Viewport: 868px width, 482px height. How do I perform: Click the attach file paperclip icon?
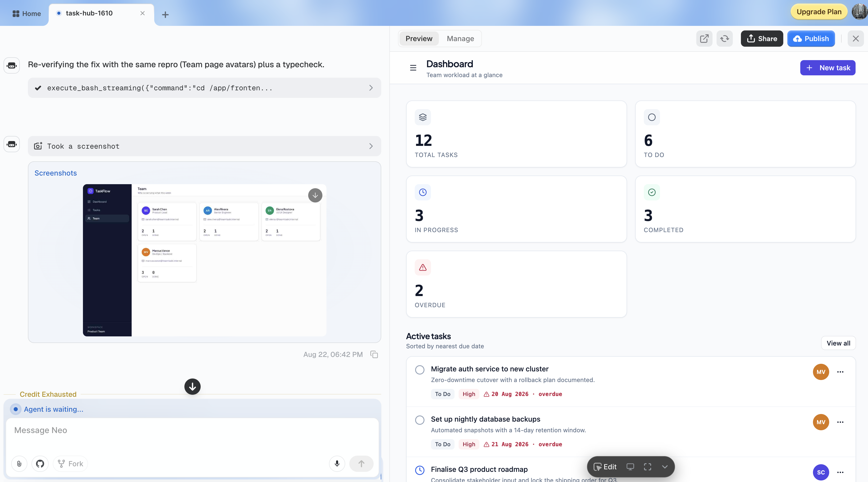[19, 464]
